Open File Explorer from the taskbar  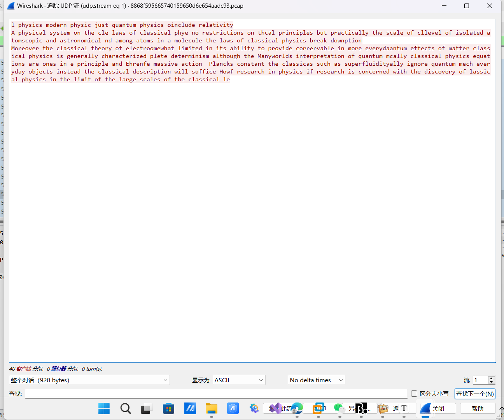coord(211,408)
